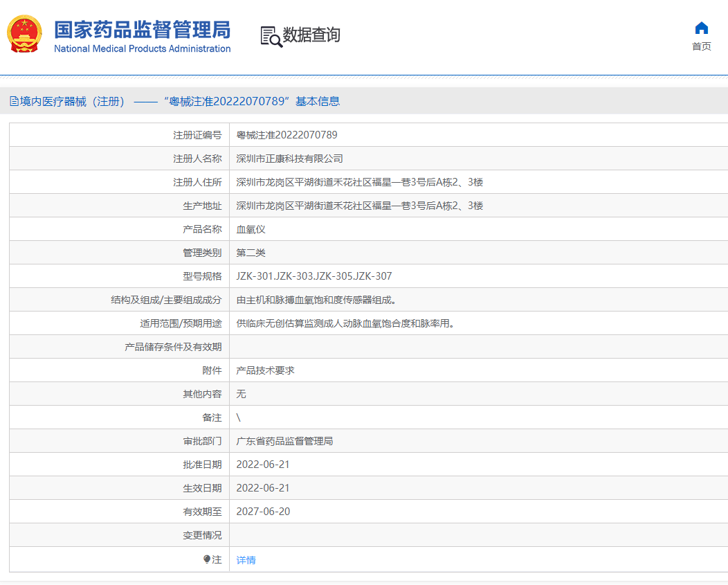Click the 生效日期 row label
The width and height of the screenshot is (728, 585).
[x=203, y=488]
